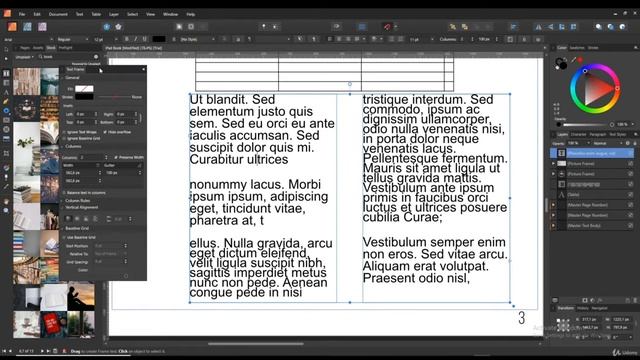Select the Table tool

click(6, 83)
